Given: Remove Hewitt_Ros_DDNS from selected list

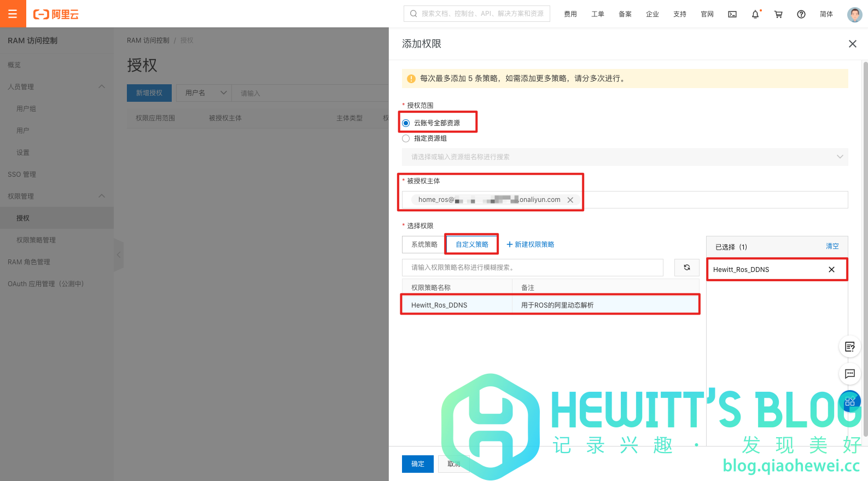Looking at the screenshot, I should coord(831,270).
